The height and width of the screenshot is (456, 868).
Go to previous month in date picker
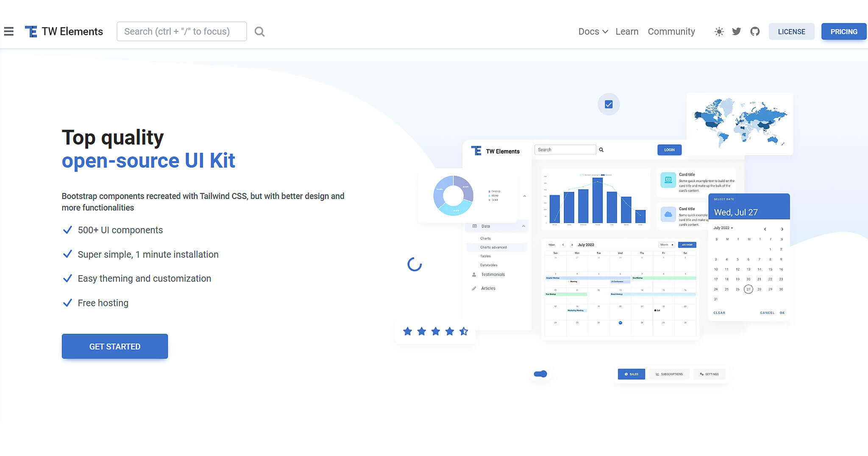point(765,229)
